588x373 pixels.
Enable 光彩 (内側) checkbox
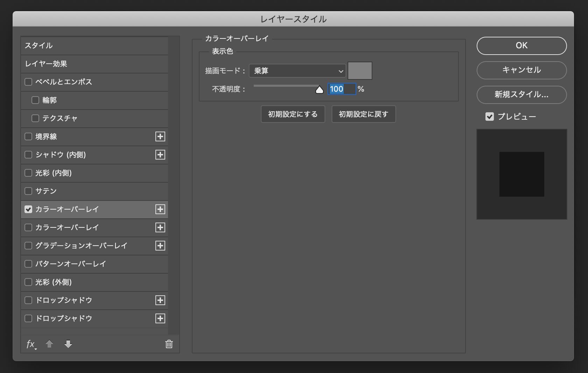(x=28, y=173)
